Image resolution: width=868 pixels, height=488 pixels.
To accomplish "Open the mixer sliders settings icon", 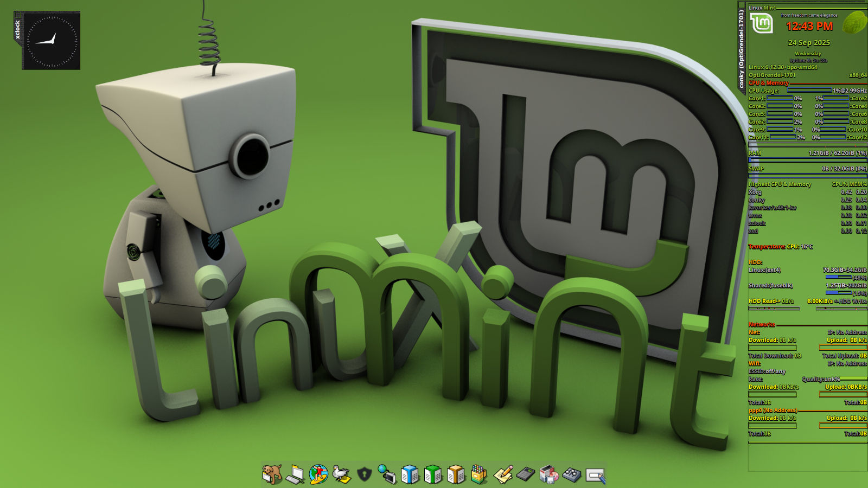I will [572, 474].
